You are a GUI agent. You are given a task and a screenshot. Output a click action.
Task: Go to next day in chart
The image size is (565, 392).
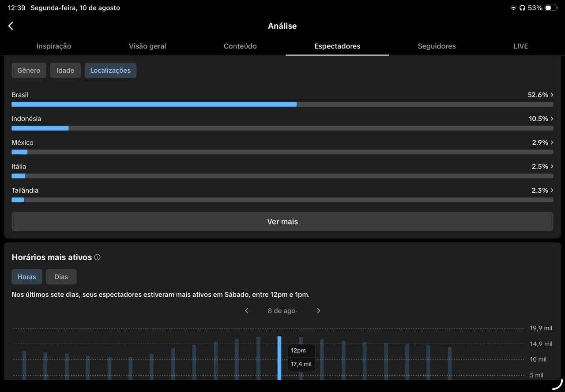318,311
